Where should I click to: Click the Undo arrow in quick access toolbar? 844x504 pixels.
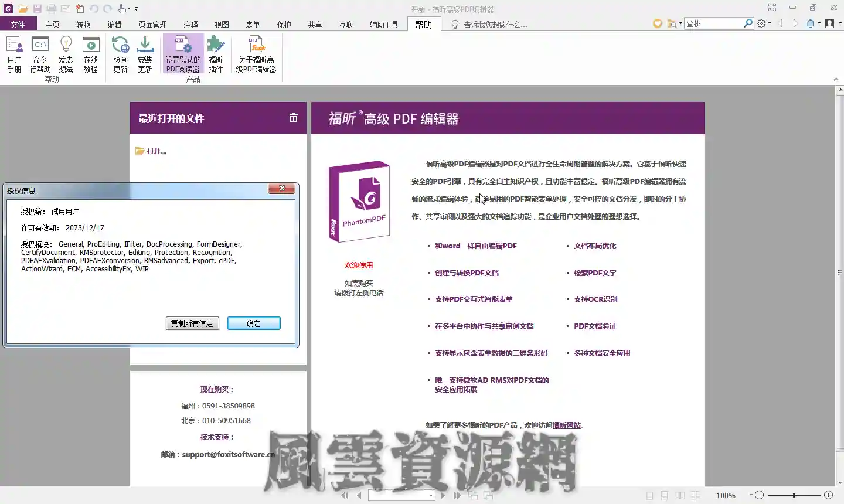(x=94, y=9)
